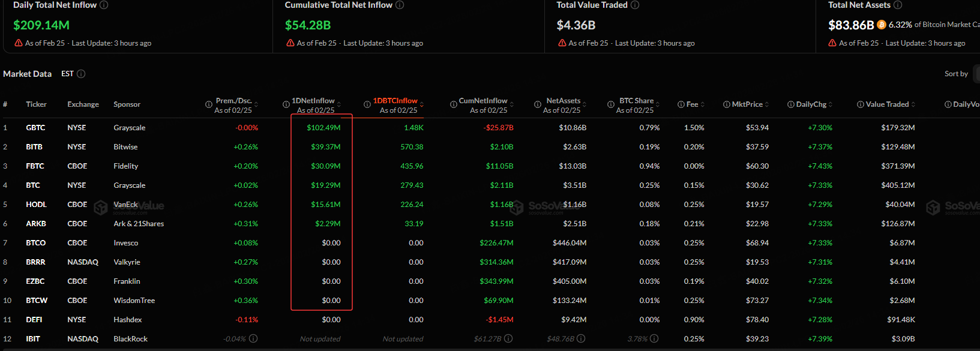The image size is (980, 351).
Task: Click info icon before Prem./Dsc. header
Action: click(209, 104)
